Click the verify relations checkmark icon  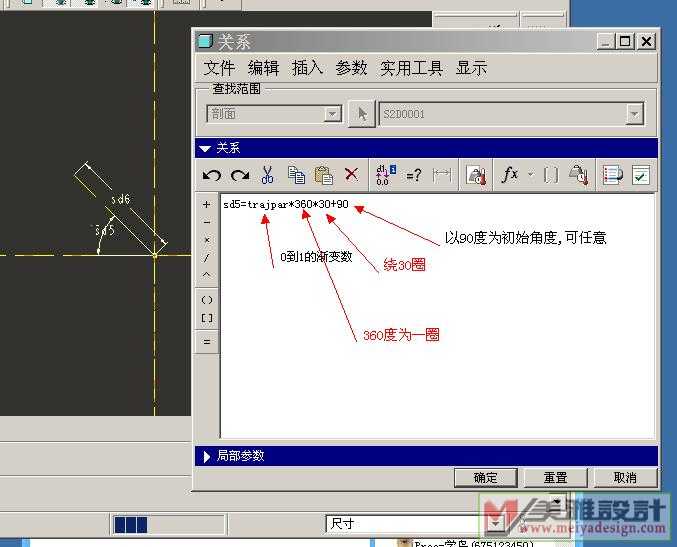(641, 175)
